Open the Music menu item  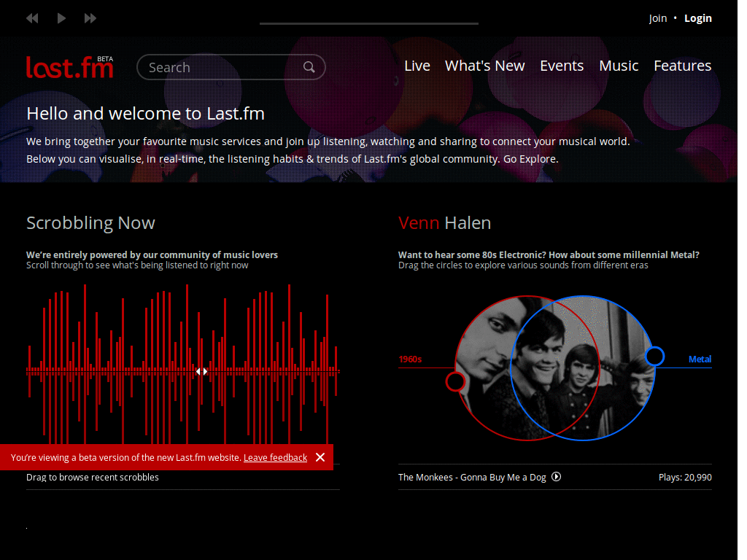pyautogui.click(x=619, y=66)
